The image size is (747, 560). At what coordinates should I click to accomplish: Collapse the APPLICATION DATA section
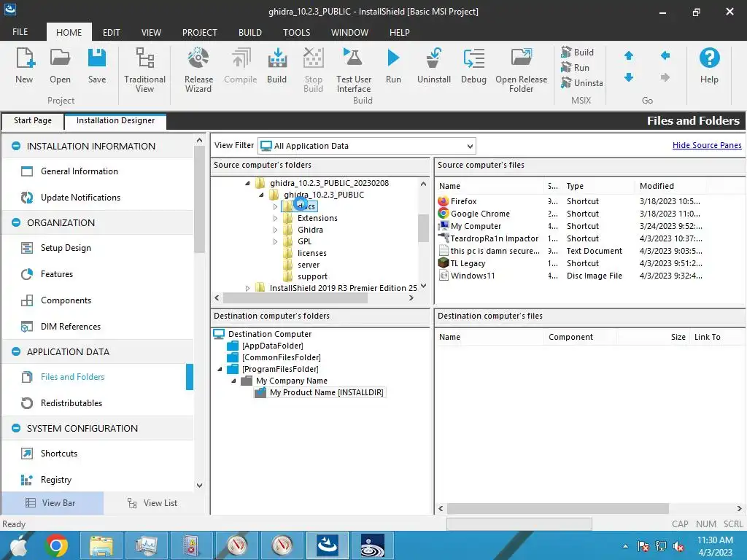(16, 351)
